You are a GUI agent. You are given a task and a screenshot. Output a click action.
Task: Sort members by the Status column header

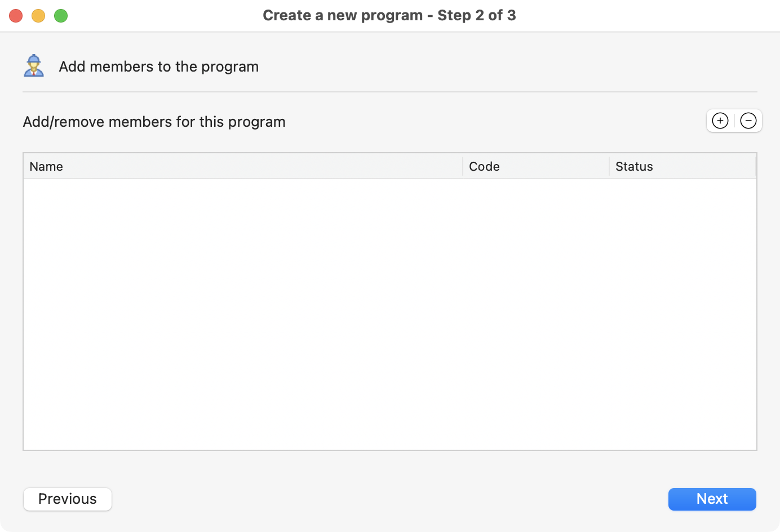(x=682, y=166)
